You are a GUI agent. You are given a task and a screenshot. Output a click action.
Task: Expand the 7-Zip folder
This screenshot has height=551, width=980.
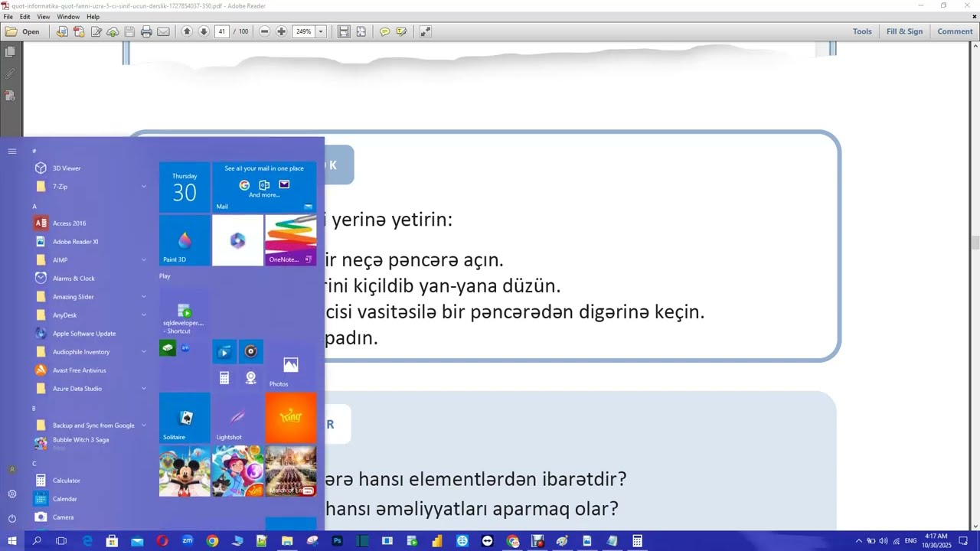pyautogui.click(x=90, y=187)
